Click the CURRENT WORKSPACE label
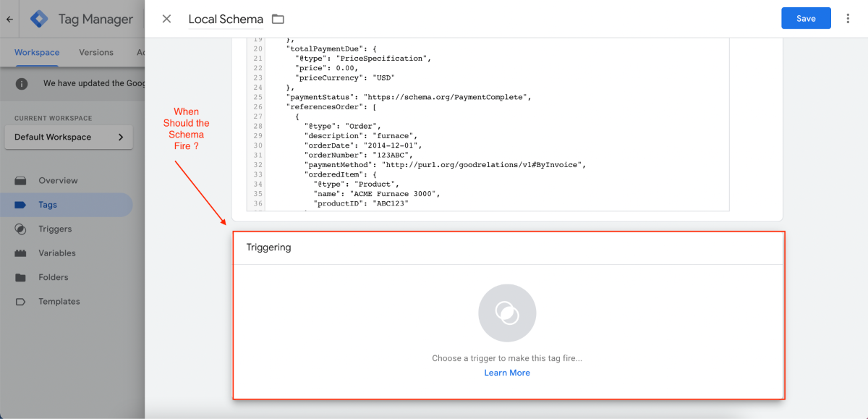 (x=53, y=118)
